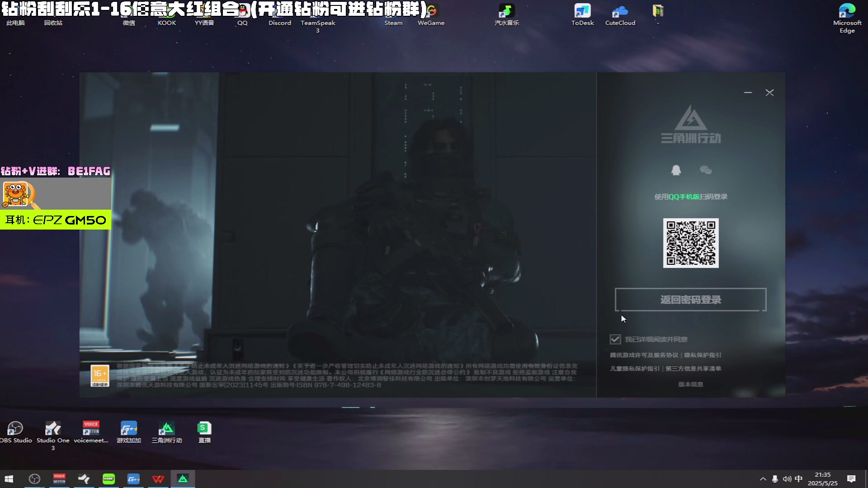Viewport: 868px width, 488px height.
Task: Open the Studio One 3 desktop shortcut
Action: click(53, 436)
